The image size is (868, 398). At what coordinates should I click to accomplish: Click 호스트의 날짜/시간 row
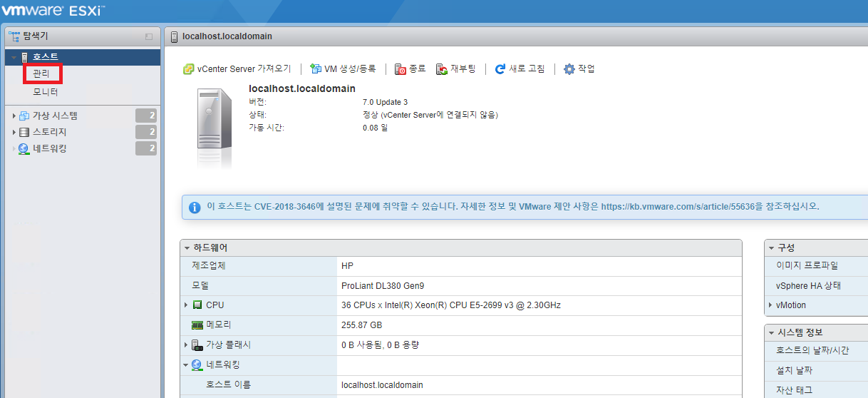816,351
